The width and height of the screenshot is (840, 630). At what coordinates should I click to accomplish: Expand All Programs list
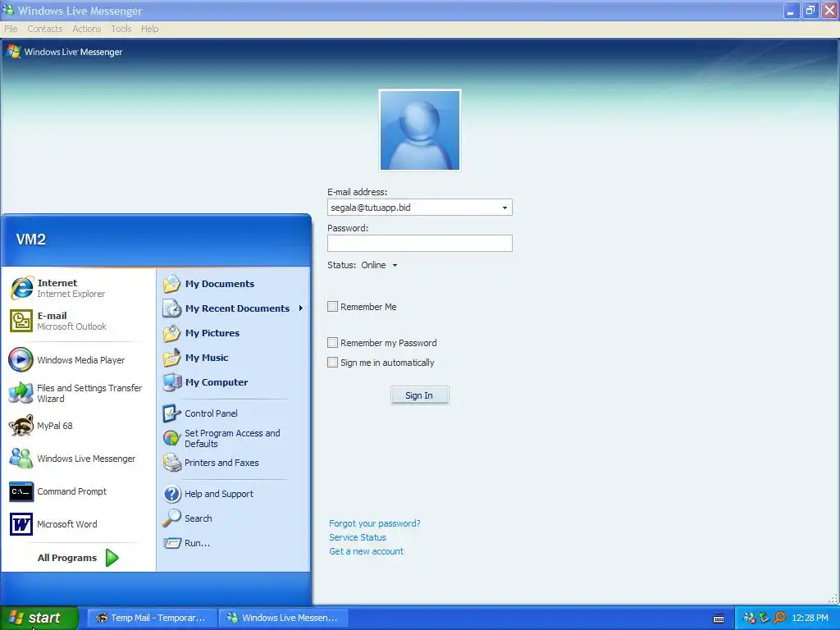[x=78, y=558]
